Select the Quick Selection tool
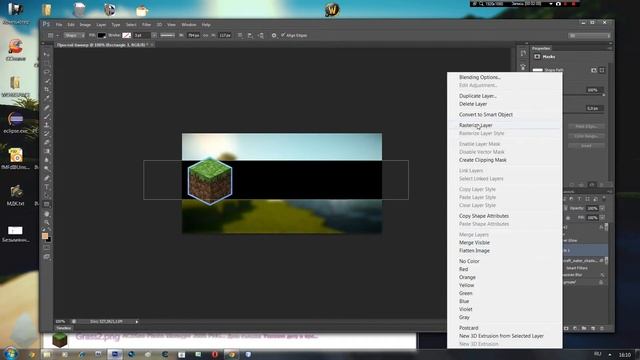 point(47,81)
